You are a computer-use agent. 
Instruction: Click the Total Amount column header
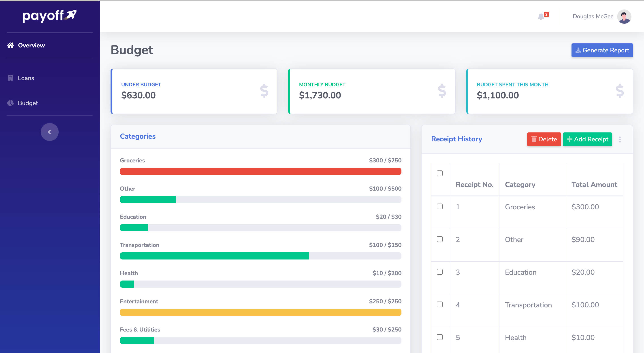click(594, 185)
